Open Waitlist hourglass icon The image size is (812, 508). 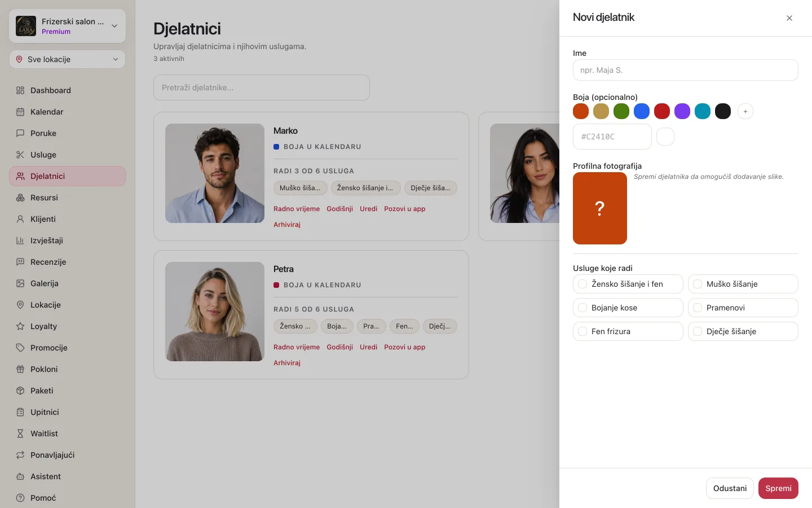(20, 433)
